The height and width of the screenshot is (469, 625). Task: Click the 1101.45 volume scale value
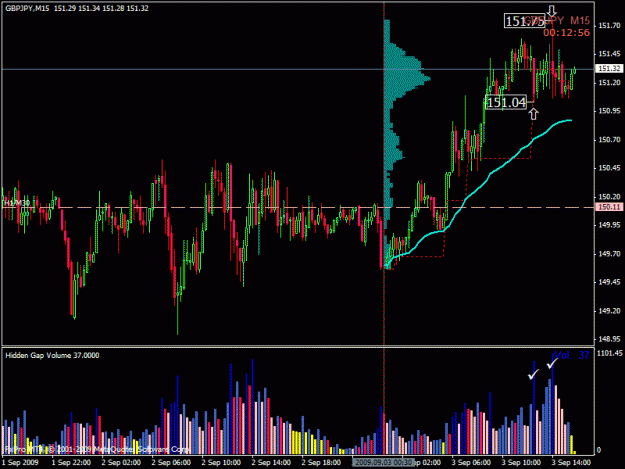[609, 353]
